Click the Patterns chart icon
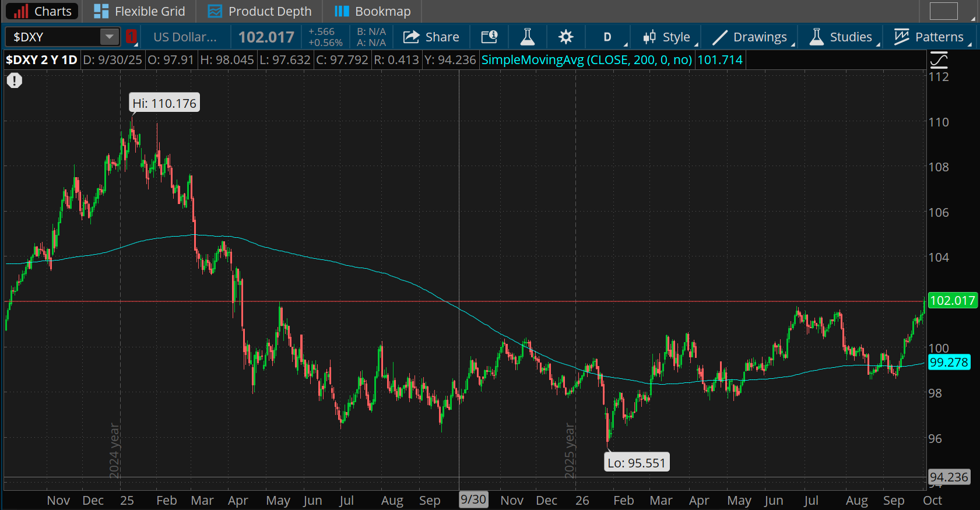Screen dimensions: 980x510 click(x=901, y=37)
